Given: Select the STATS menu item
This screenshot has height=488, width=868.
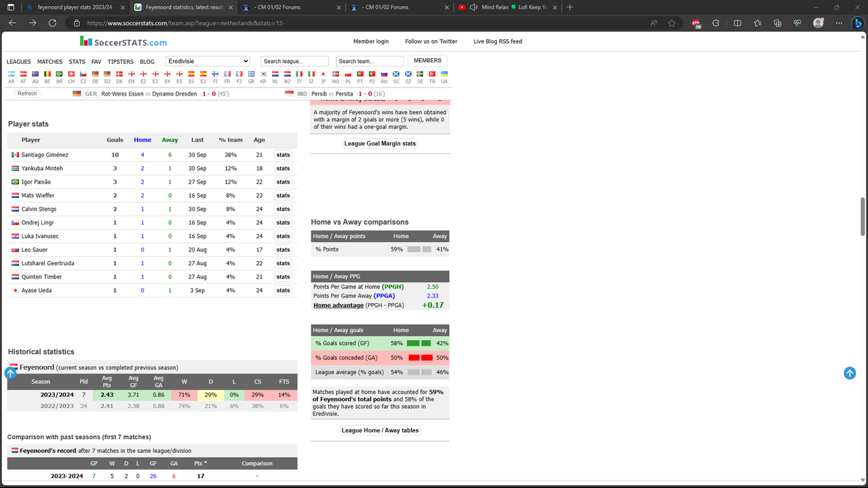Looking at the screenshot, I should (x=77, y=61).
